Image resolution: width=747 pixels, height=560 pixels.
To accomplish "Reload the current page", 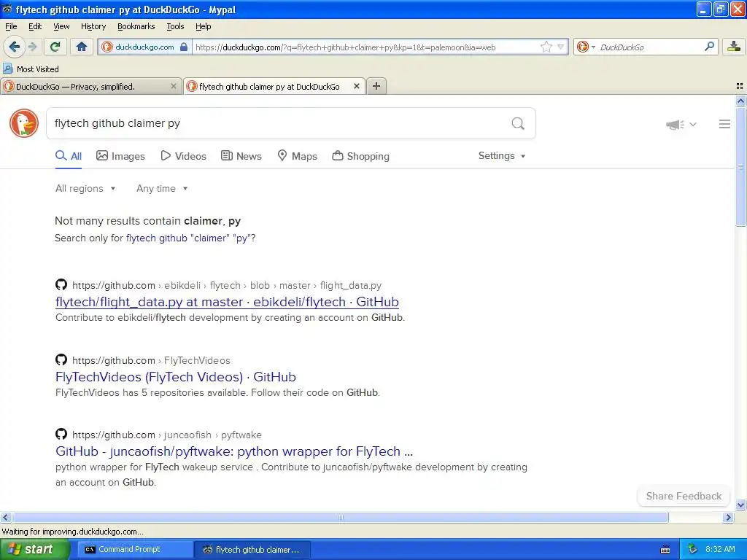I will click(x=55, y=47).
